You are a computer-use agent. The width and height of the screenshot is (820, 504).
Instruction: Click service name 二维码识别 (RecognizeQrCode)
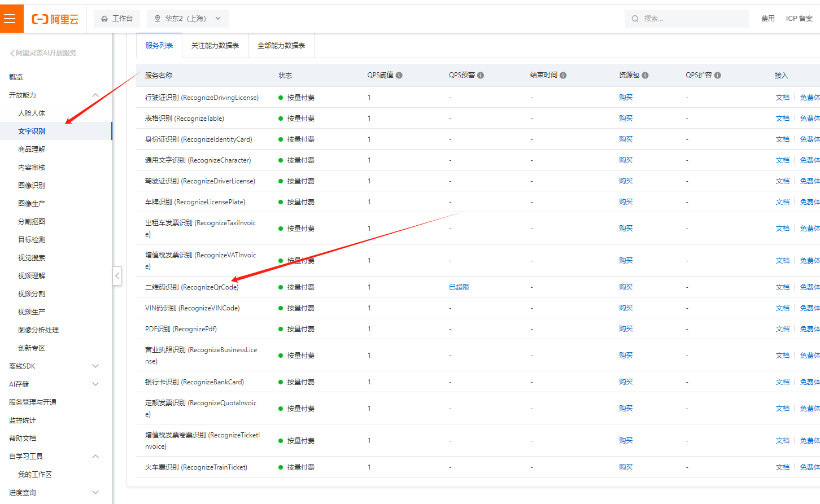pos(192,287)
